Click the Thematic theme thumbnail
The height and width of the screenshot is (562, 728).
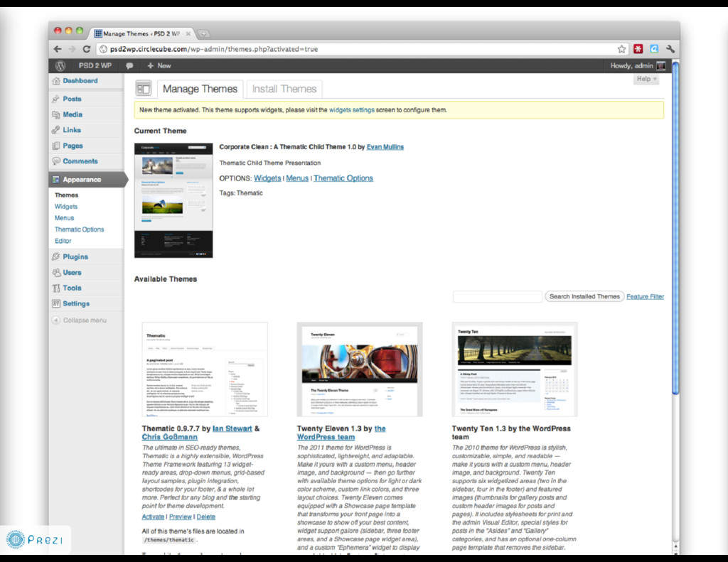pos(205,369)
